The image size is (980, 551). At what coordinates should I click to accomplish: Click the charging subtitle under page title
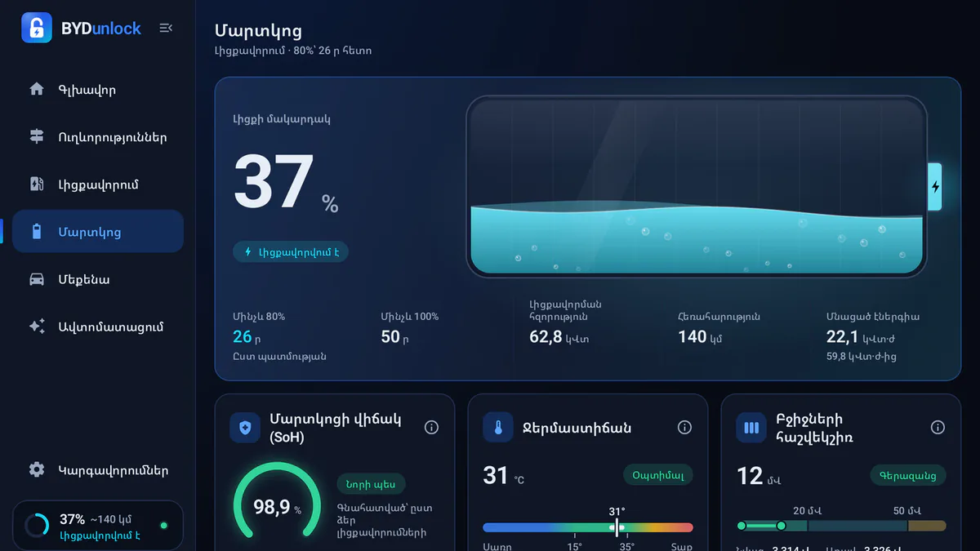click(x=293, y=51)
